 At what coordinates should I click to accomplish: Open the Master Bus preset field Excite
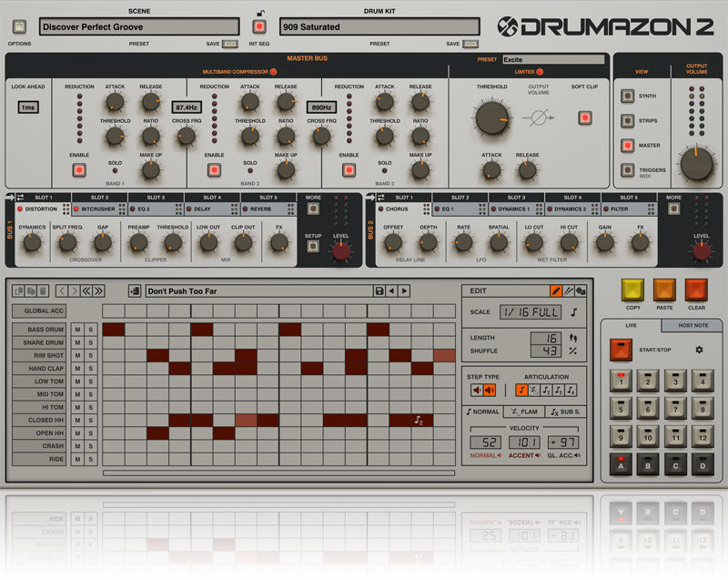553,59
